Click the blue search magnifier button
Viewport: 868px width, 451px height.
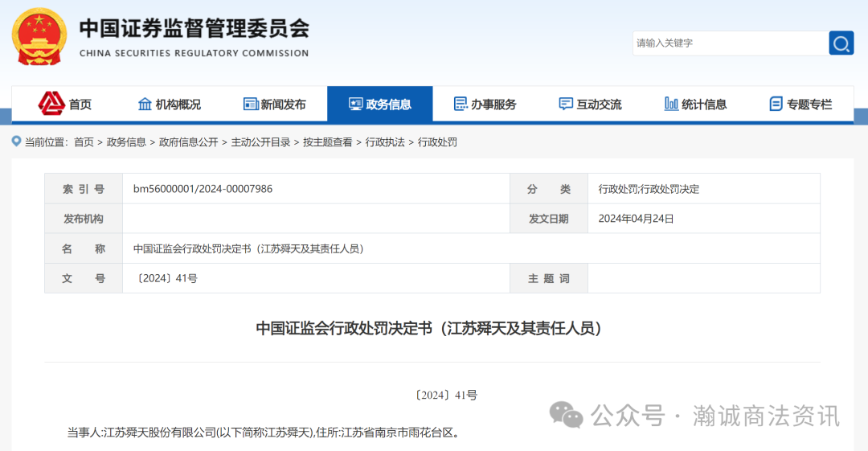841,43
